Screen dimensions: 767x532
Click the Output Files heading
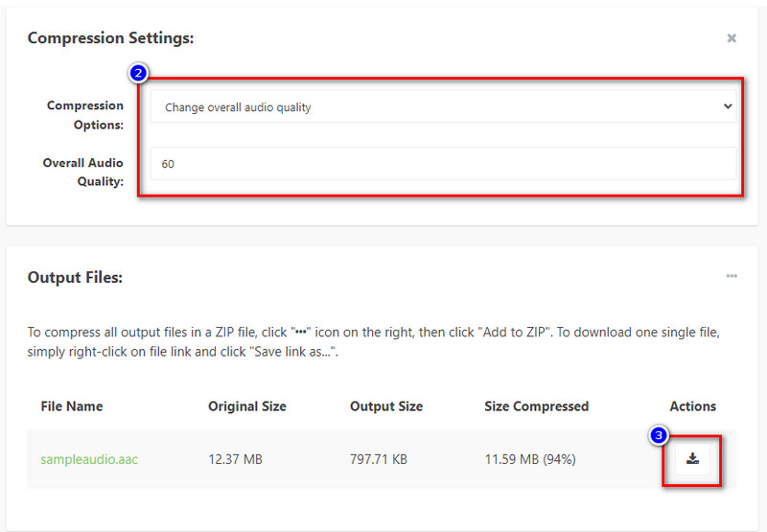(x=75, y=277)
